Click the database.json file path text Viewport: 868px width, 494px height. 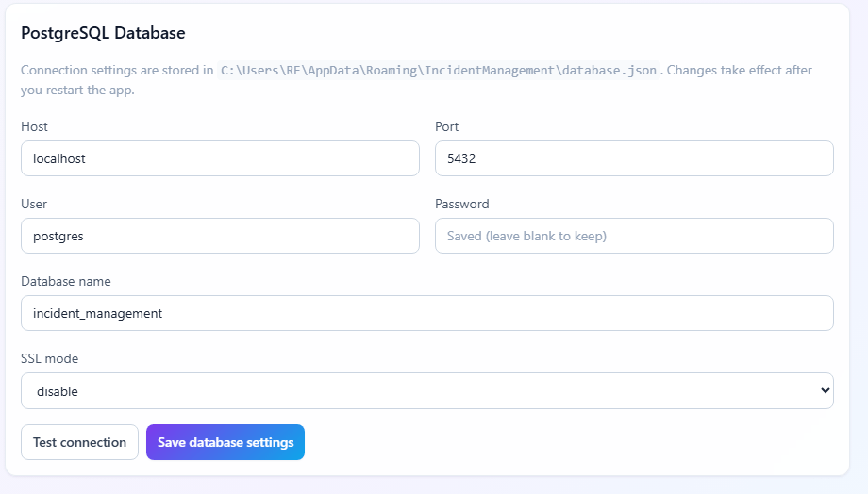tap(439, 71)
